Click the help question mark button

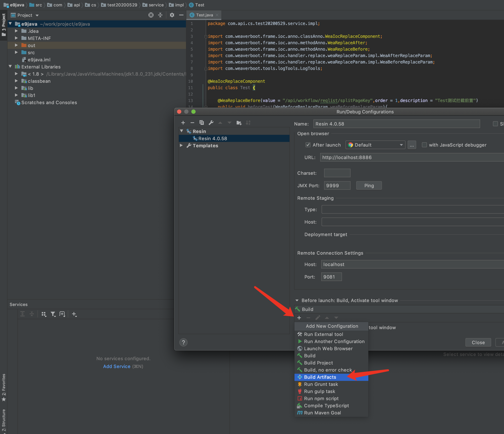tap(183, 342)
